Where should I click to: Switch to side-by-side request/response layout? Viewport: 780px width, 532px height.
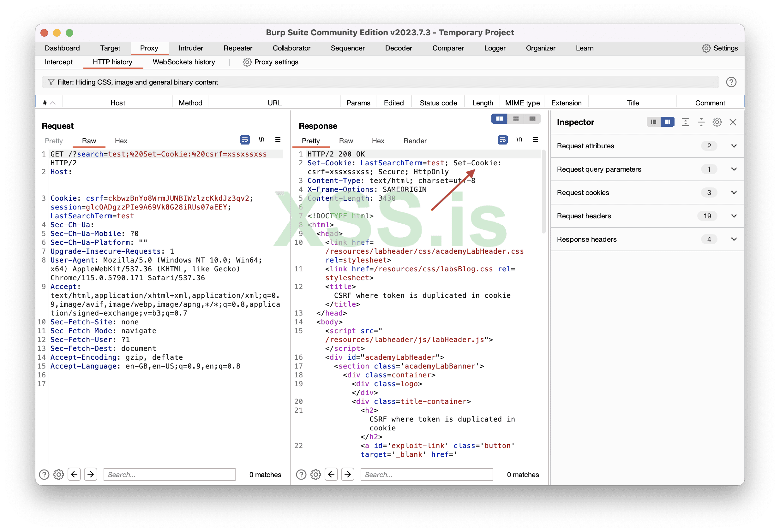[499, 119]
